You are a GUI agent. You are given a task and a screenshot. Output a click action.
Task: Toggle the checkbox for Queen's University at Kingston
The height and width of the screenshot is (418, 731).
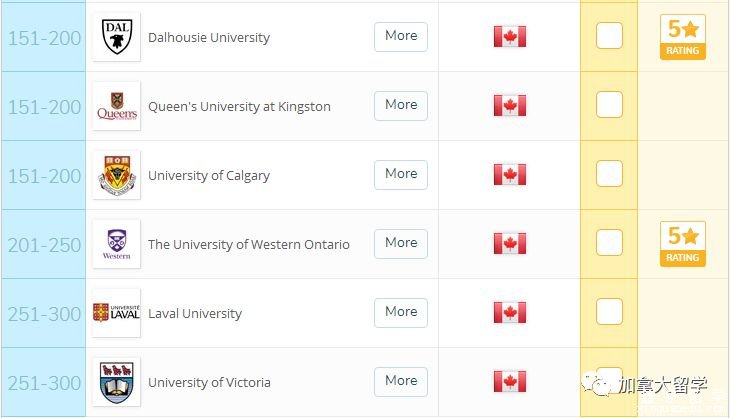tap(609, 104)
